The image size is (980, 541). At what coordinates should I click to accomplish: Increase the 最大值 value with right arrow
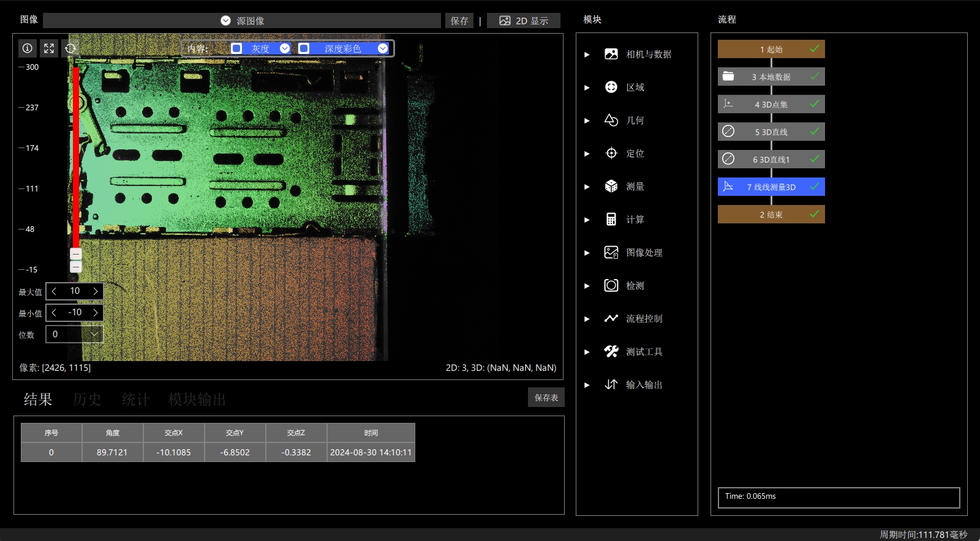point(96,291)
